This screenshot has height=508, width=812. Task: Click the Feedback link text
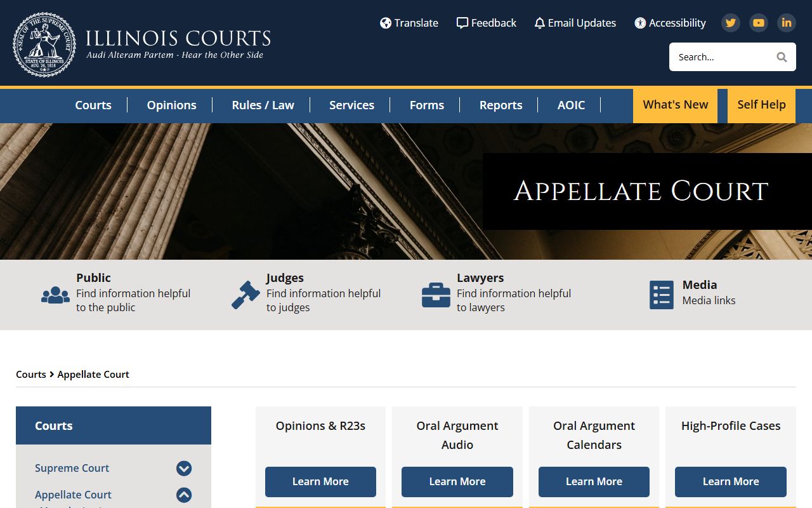494,23
